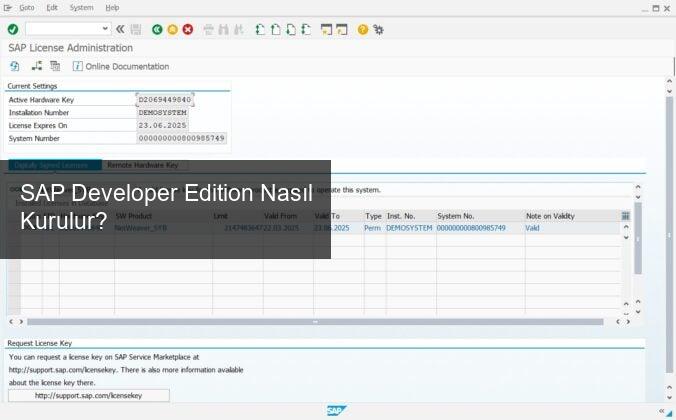Click the green Enter checkmark icon
The width and height of the screenshot is (676, 420).
pos(12,29)
